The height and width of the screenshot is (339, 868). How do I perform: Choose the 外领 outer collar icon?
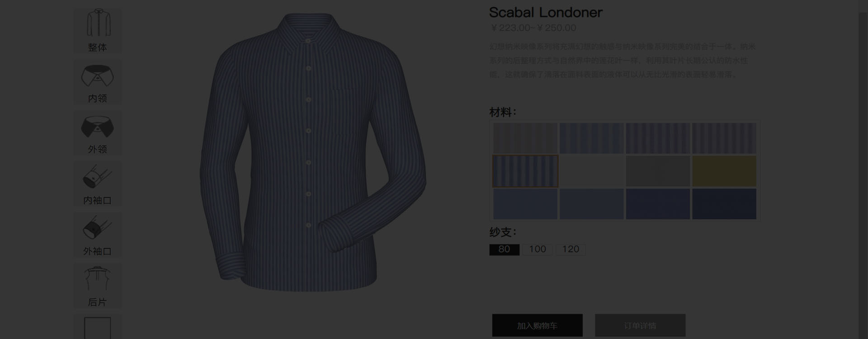tap(98, 133)
